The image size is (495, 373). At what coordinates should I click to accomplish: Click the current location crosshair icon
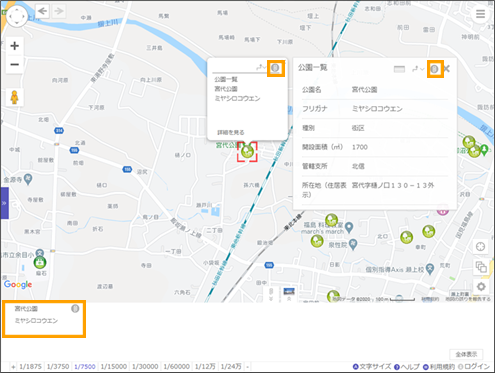coord(480,247)
